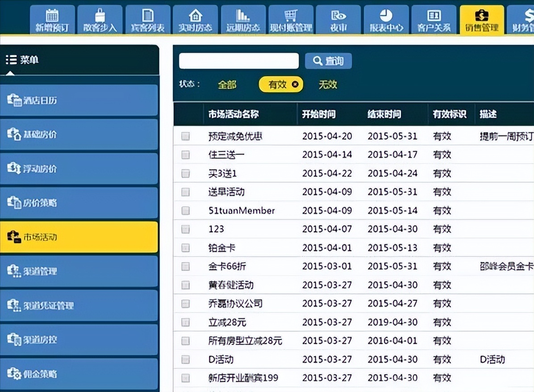Screen dimensions: 534x392
Task: Check the 51tuanMember row checkbox
Action: [186, 210]
